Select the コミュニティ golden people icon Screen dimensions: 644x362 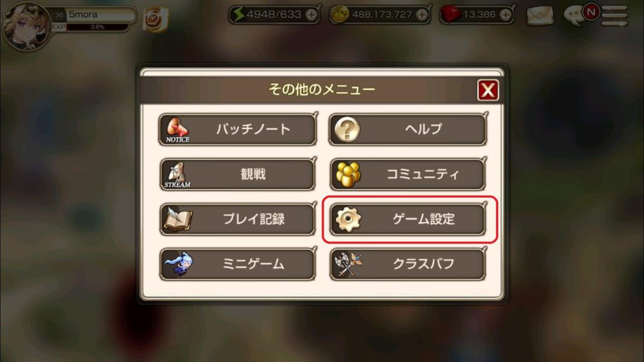click(348, 174)
